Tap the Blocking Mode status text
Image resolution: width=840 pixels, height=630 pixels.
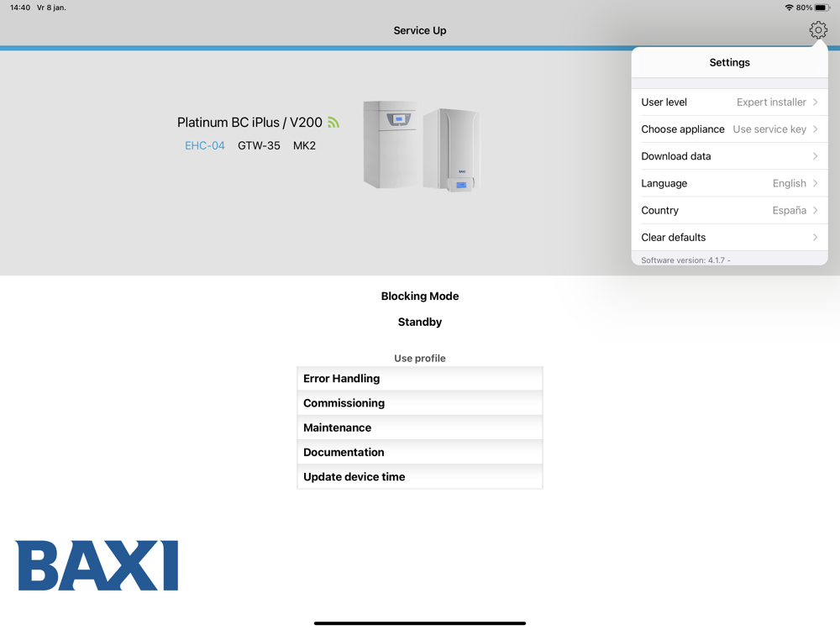coord(420,297)
